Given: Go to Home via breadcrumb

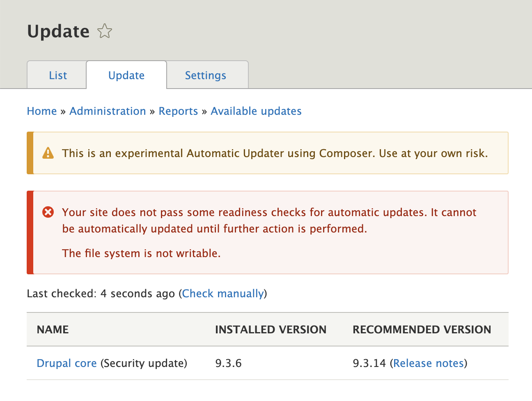Looking at the screenshot, I should point(42,111).
